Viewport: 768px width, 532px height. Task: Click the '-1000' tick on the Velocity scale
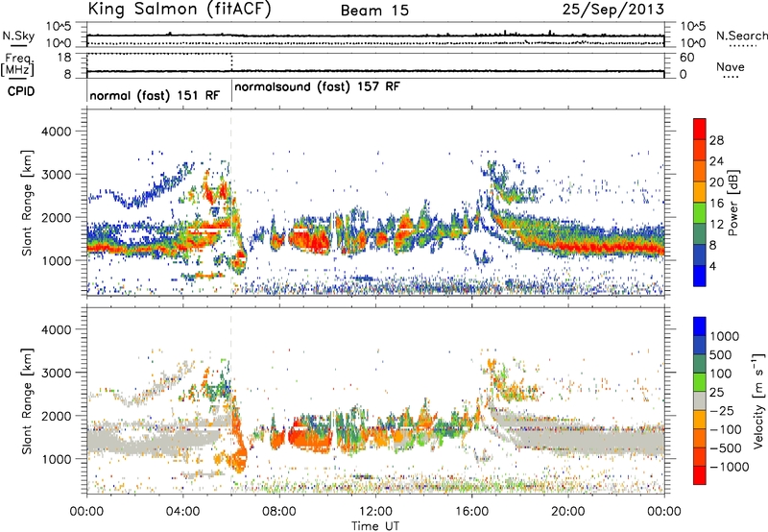click(729, 467)
